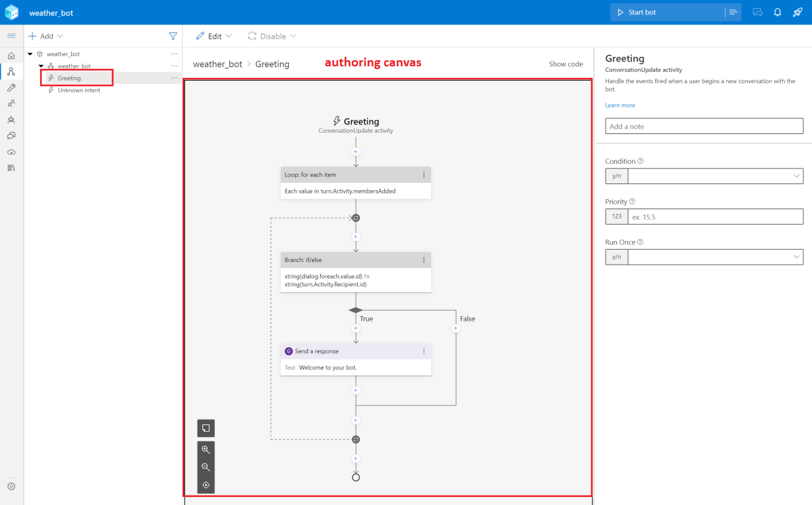Open the wrench Configure icon in sidebar
The height and width of the screenshot is (505, 812).
(12, 87)
